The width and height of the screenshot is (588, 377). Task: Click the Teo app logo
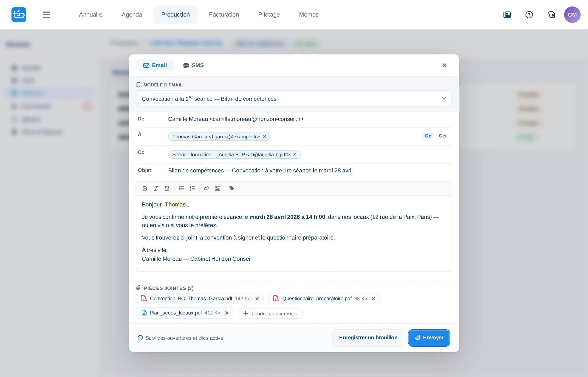(x=19, y=15)
